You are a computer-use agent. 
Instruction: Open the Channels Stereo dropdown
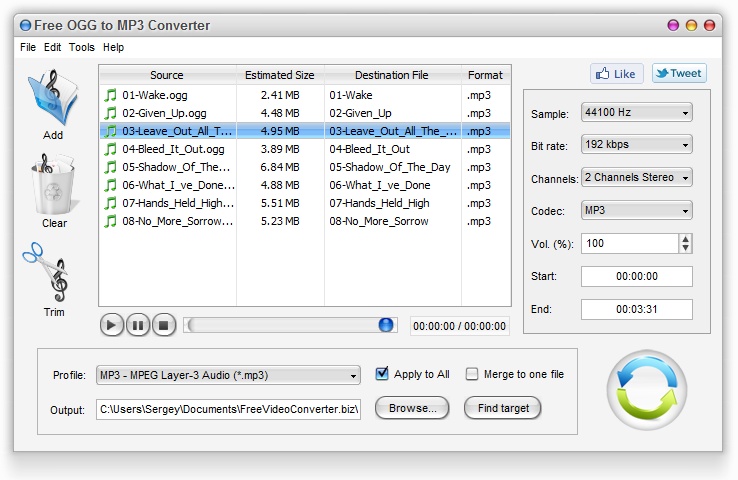(x=636, y=177)
